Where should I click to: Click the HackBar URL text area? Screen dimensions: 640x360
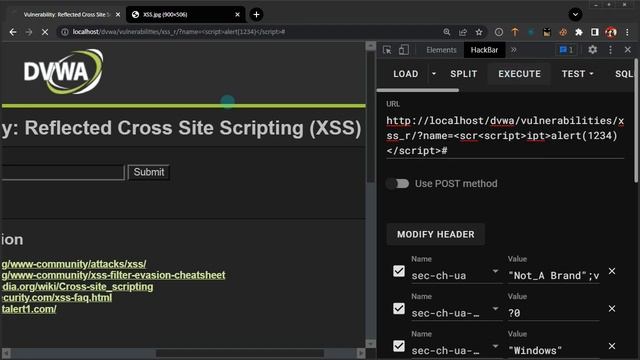pos(505,136)
